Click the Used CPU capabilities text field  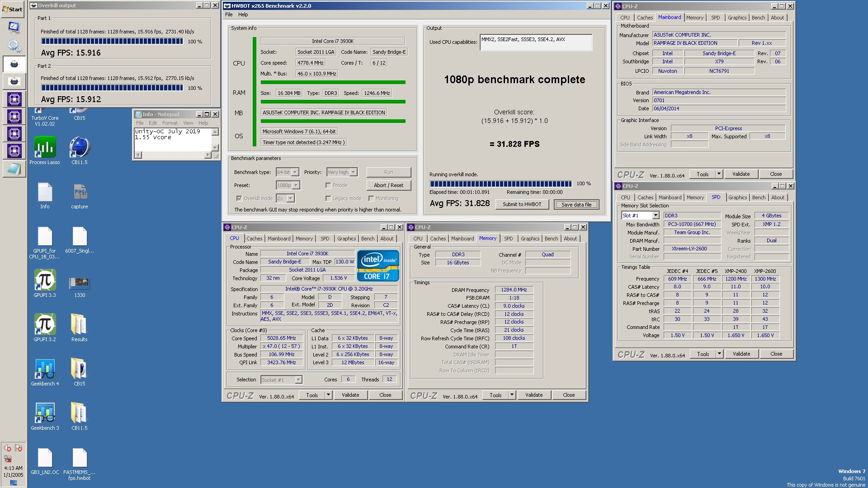pos(536,42)
